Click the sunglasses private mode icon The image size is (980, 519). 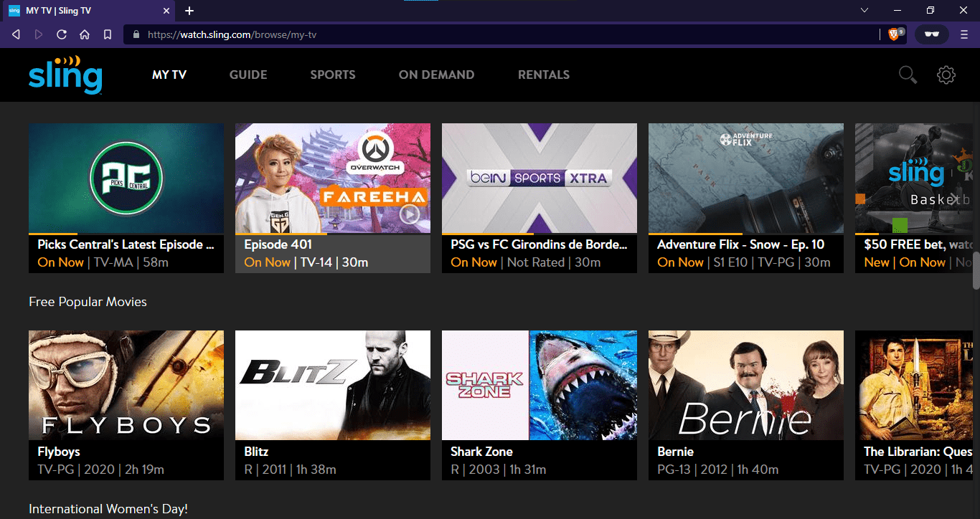tap(932, 34)
